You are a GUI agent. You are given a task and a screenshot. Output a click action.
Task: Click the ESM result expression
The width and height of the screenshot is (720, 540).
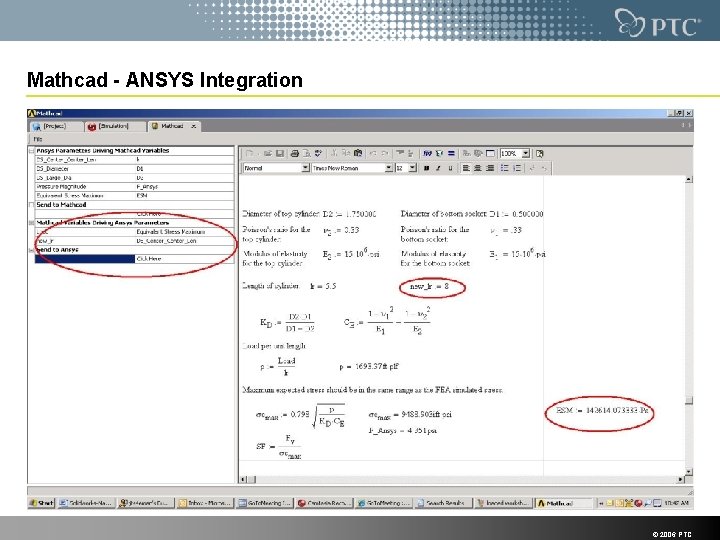[x=602, y=410]
